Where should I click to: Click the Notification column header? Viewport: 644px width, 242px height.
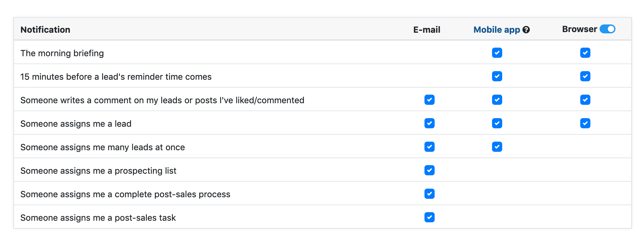pos(45,30)
